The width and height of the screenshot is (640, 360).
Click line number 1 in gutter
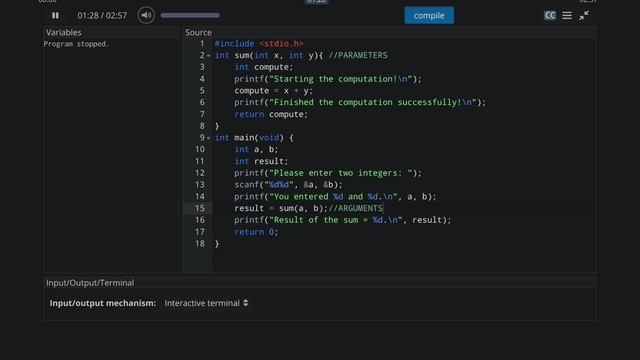pyautogui.click(x=202, y=44)
